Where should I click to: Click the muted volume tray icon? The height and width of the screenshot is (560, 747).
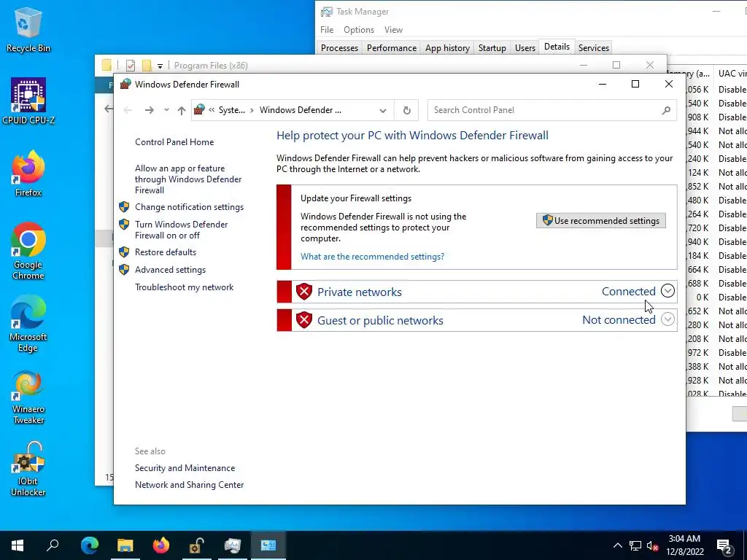point(652,545)
